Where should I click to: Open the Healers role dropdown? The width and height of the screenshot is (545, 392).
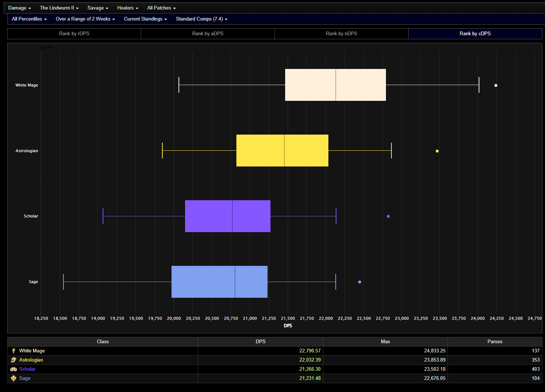point(128,8)
